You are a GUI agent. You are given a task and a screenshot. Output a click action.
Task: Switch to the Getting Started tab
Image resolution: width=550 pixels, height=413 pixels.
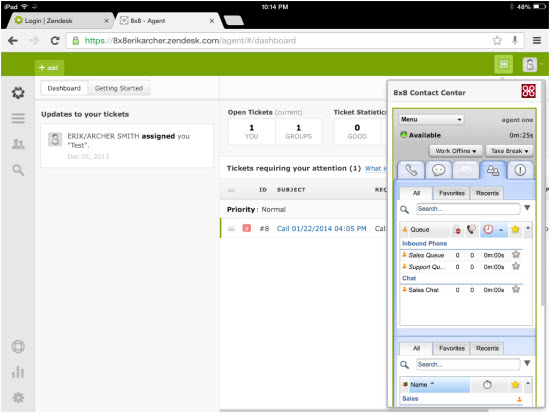pyautogui.click(x=119, y=88)
